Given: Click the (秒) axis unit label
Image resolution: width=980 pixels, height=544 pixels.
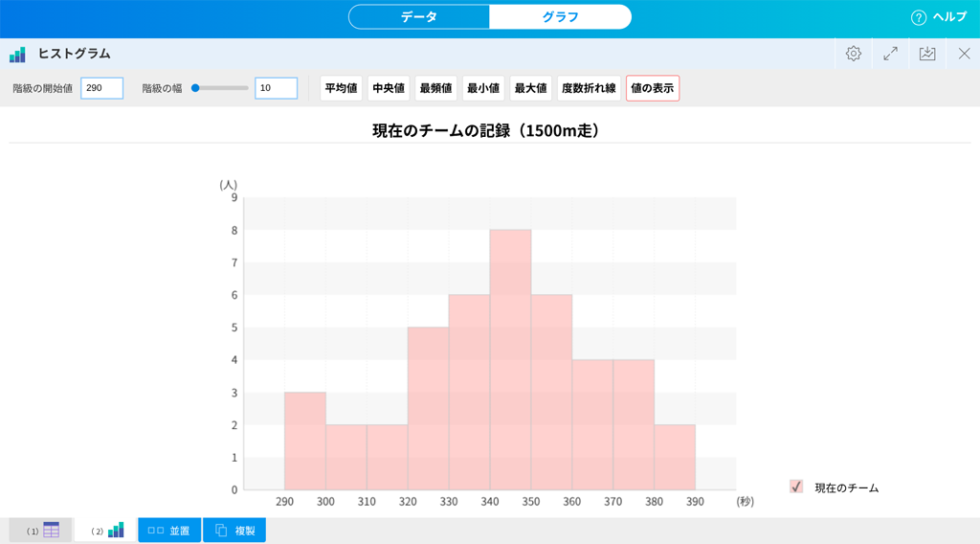Looking at the screenshot, I should pyautogui.click(x=745, y=502).
